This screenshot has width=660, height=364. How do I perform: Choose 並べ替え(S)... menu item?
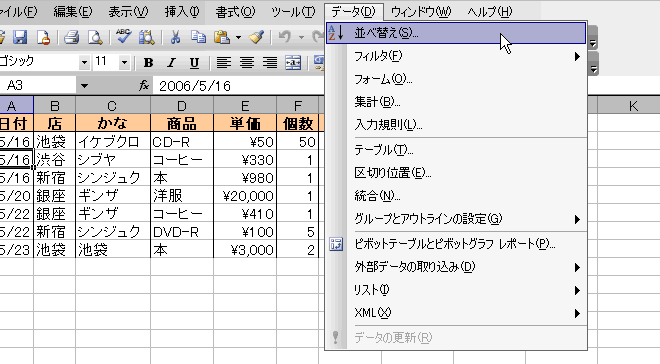coord(456,33)
